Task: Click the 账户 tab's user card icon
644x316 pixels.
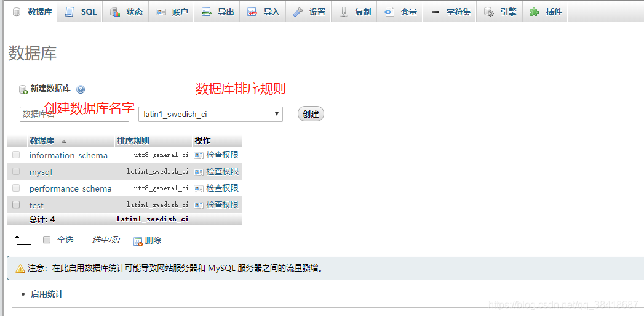Action: point(161,12)
